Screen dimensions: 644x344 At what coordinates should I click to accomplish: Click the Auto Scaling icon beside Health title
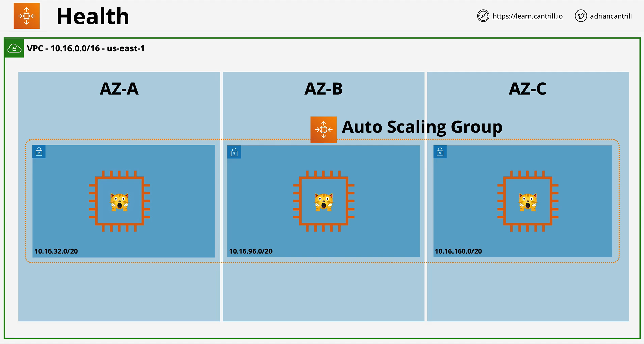pyautogui.click(x=26, y=16)
